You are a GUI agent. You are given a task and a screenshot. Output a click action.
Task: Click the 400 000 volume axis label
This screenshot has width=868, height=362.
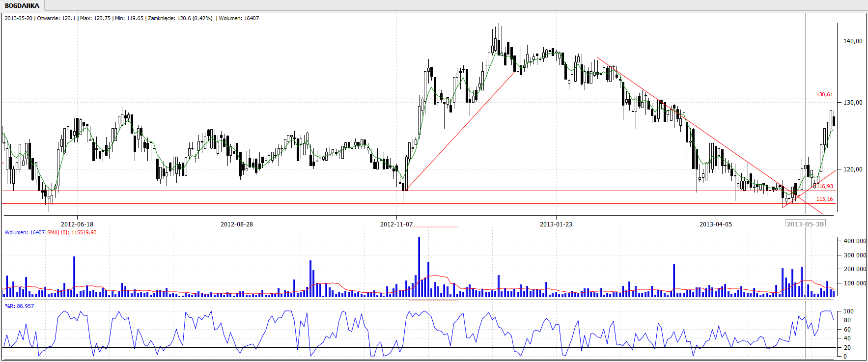[x=855, y=241]
